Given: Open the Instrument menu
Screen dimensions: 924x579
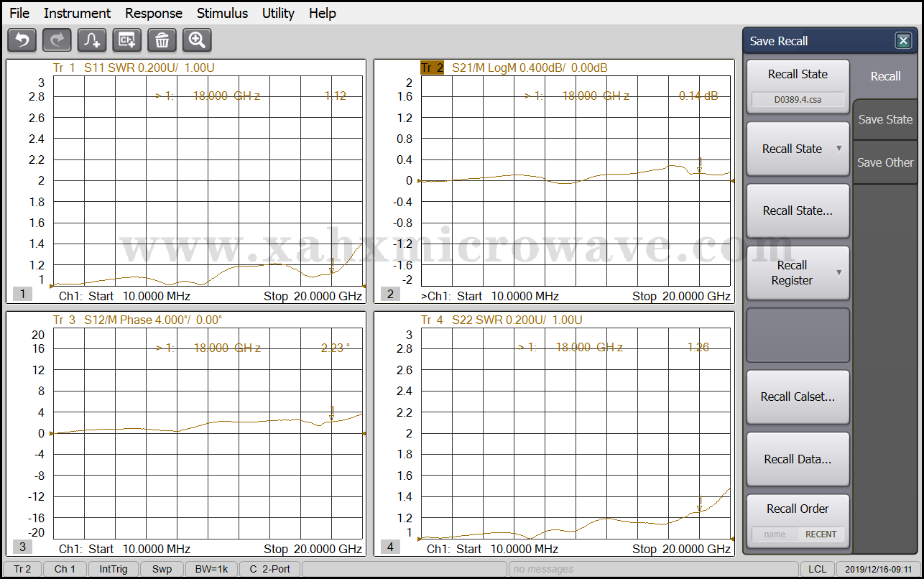Looking at the screenshot, I should click(77, 13).
